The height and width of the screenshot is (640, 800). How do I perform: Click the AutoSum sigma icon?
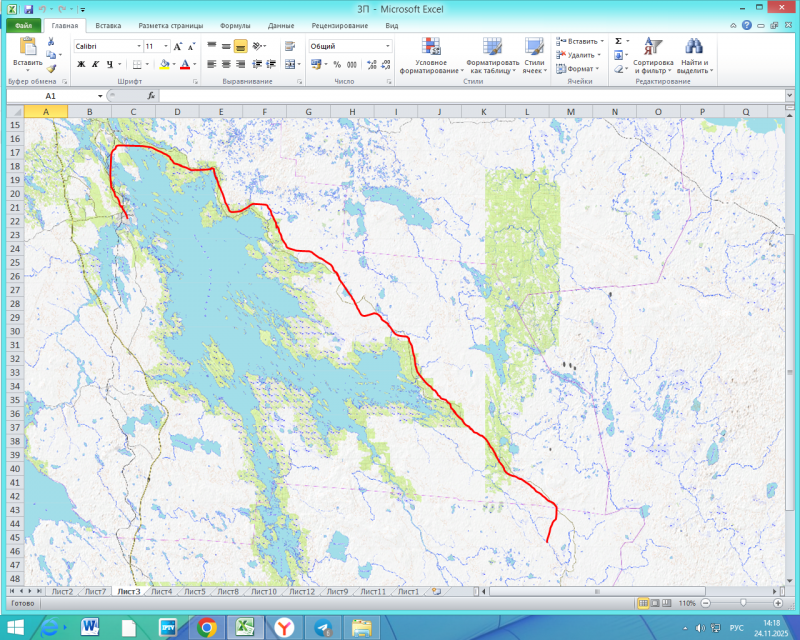pyautogui.click(x=618, y=41)
